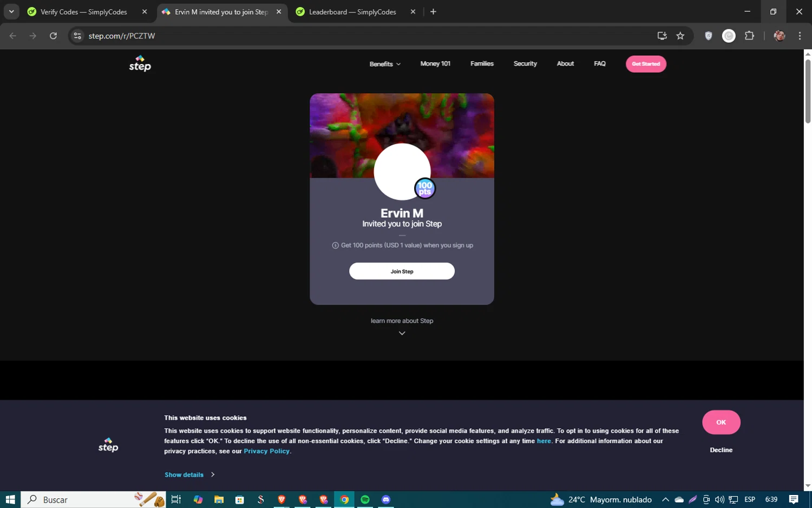Open Copilot from the taskbar
The image size is (812, 508).
point(198,499)
